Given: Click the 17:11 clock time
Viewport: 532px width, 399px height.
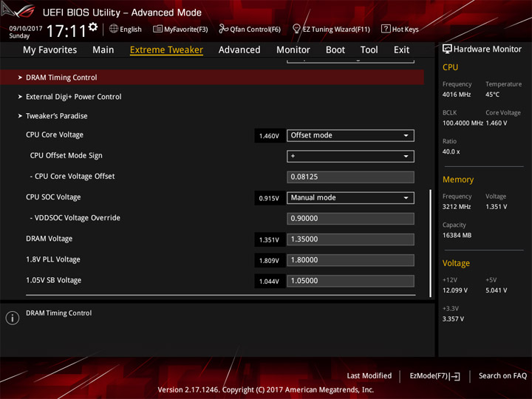Looking at the screenshot, I should (66, 31).
